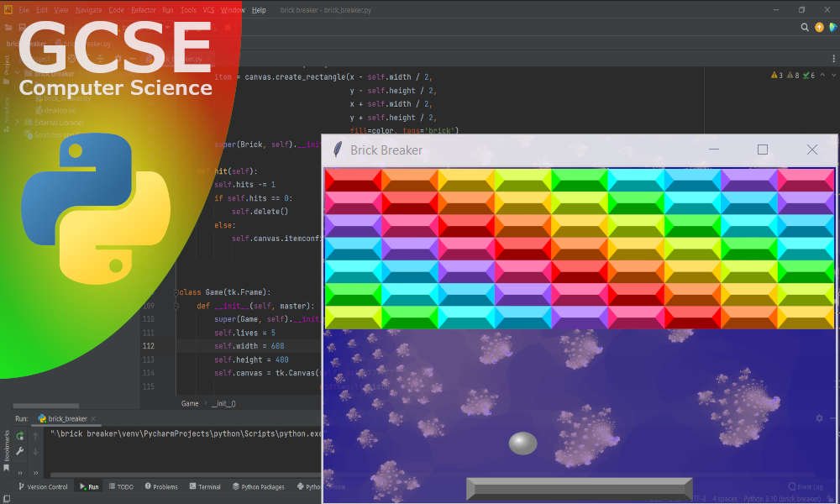This screenshot has height=504, width=840.
Task: Click line number 112 in the gutter
Action: coord(149,346)
